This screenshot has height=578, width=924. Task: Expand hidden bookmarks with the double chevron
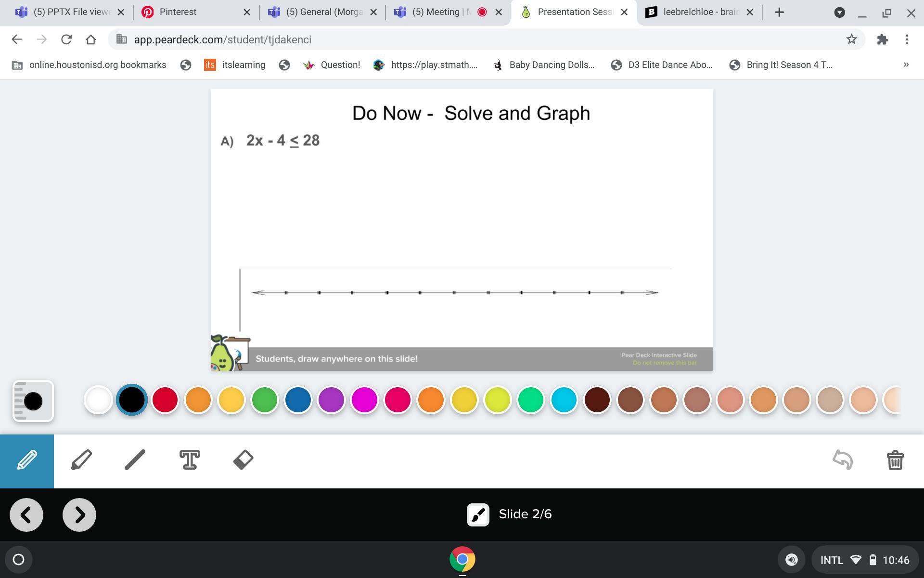click(x=906, y=65)
